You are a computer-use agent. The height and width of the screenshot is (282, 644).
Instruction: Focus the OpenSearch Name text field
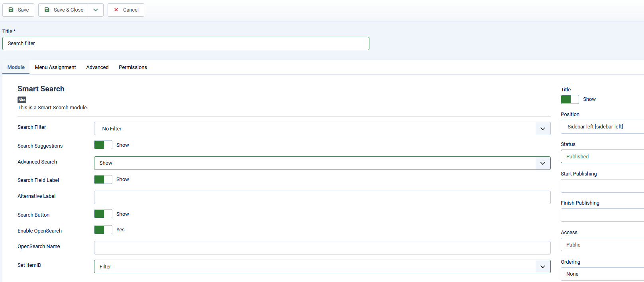(322, 248)
